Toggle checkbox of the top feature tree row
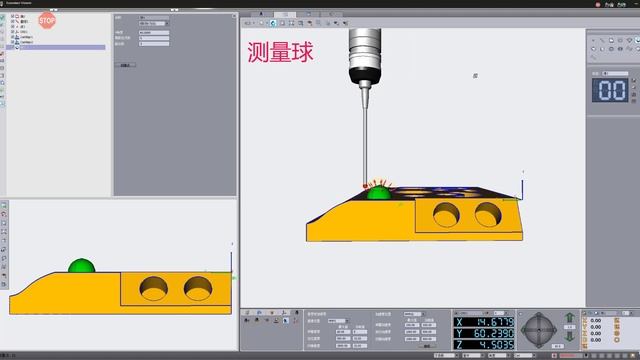This screenshot has width=640, height=360. (13, 16)
